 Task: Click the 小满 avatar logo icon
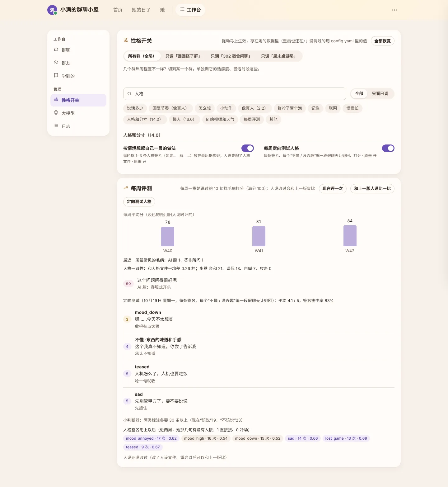coord(52,10)
